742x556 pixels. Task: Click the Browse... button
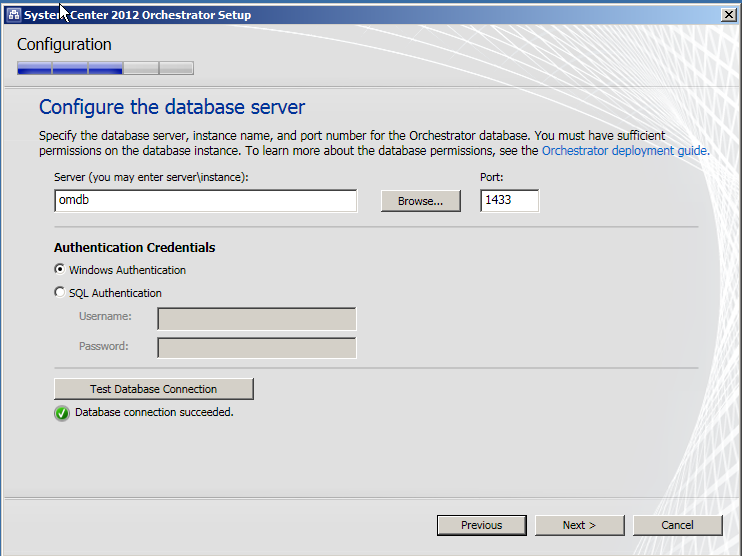pyautogui.click(x=421, y=201)
